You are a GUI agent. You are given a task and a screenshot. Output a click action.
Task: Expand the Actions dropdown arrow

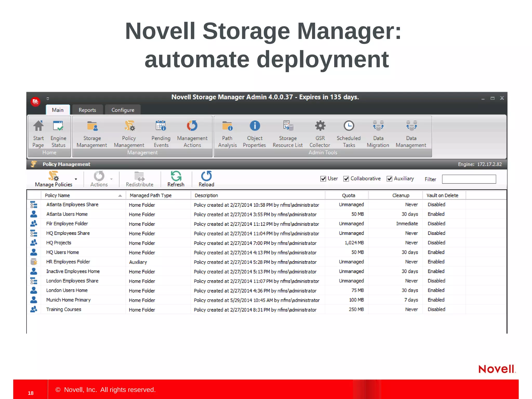coord(111,179)
